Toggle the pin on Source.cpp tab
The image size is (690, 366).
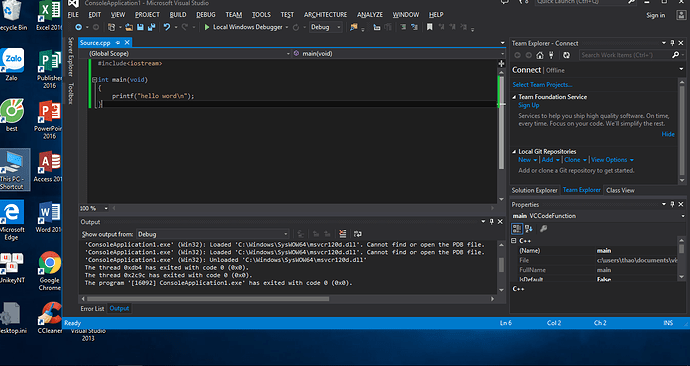117,43
